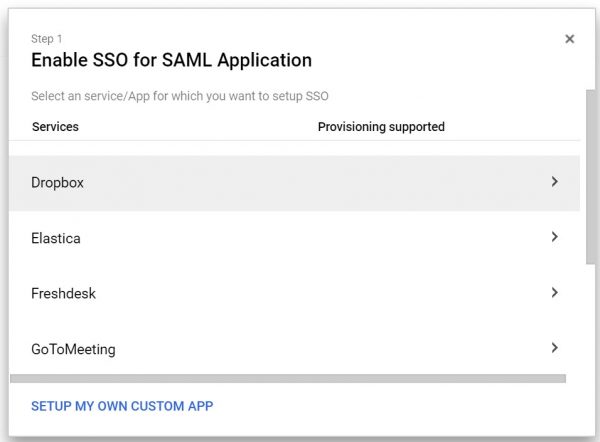Click the horizontal scrollbar under the list

(x=288, y=378)
